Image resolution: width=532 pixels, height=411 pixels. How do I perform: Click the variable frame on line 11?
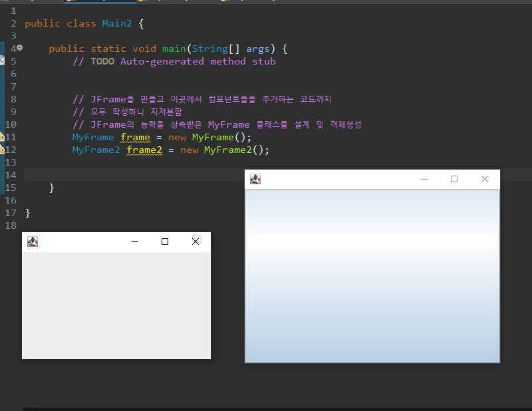tap(136, 138)
